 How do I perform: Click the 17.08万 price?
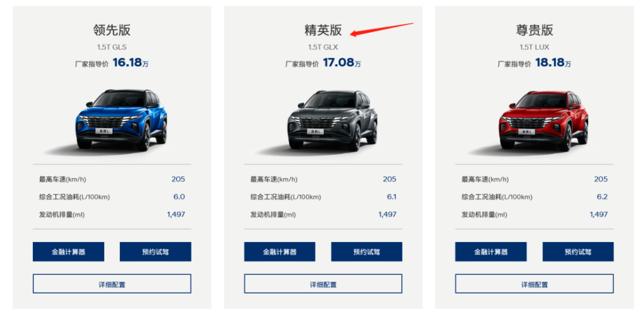(342, 63)
